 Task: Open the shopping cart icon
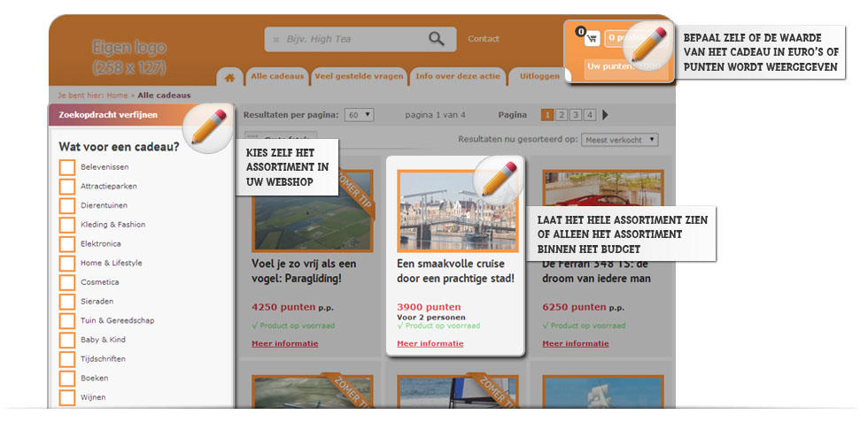point(592,38)
